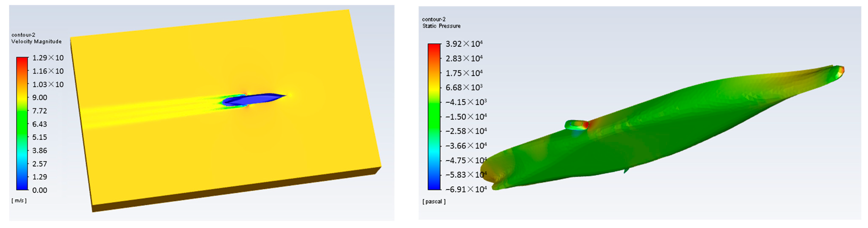Image resolution: width=868 pixels, height=228 pixels.
Task: Select the 3.92×10⁴ maximum pressure value
Action: click(x=464, y=44)
